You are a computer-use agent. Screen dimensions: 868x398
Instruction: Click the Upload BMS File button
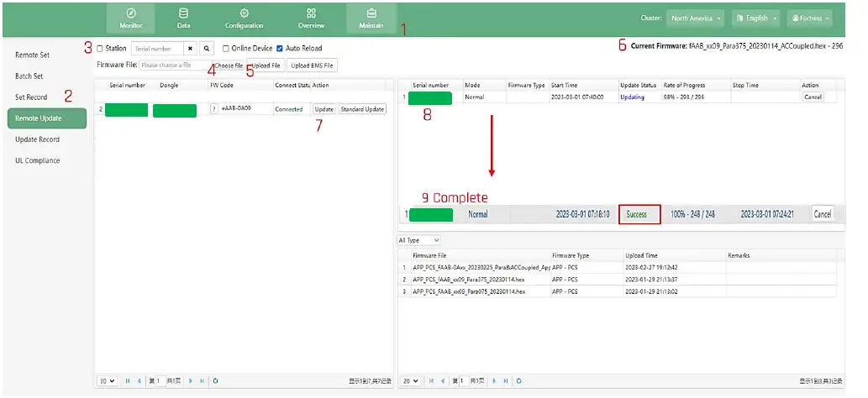click(313, 65)
